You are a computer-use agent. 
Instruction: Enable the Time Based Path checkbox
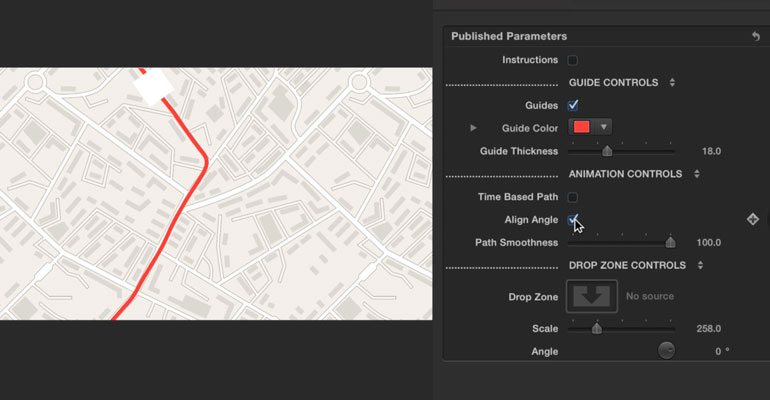(x=573, y=197)
